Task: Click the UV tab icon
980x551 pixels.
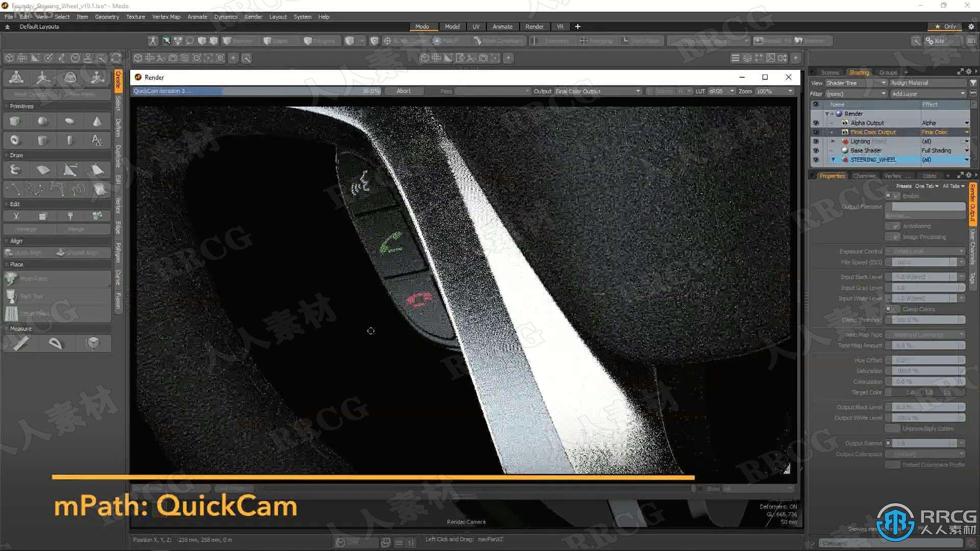Action: 475,26
